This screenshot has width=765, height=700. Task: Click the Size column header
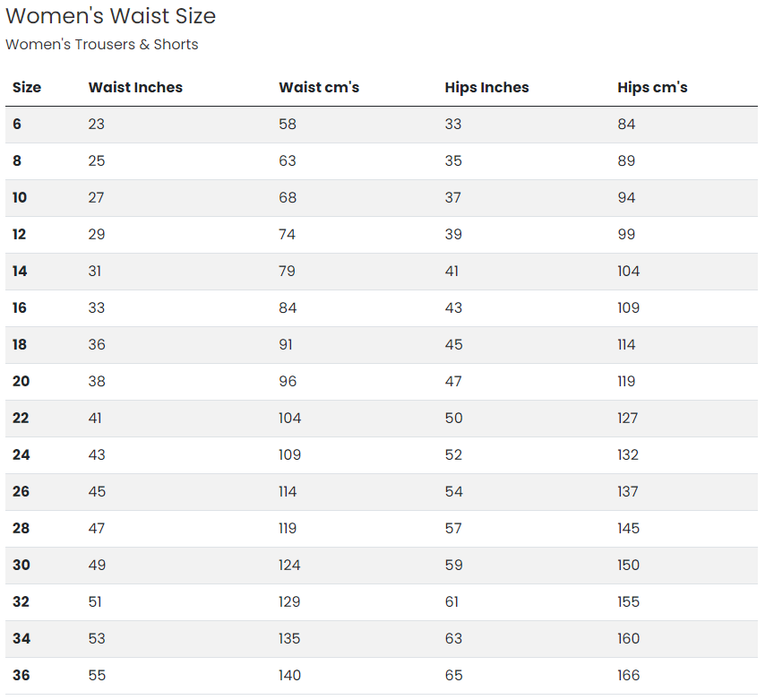tap(27, 87)
